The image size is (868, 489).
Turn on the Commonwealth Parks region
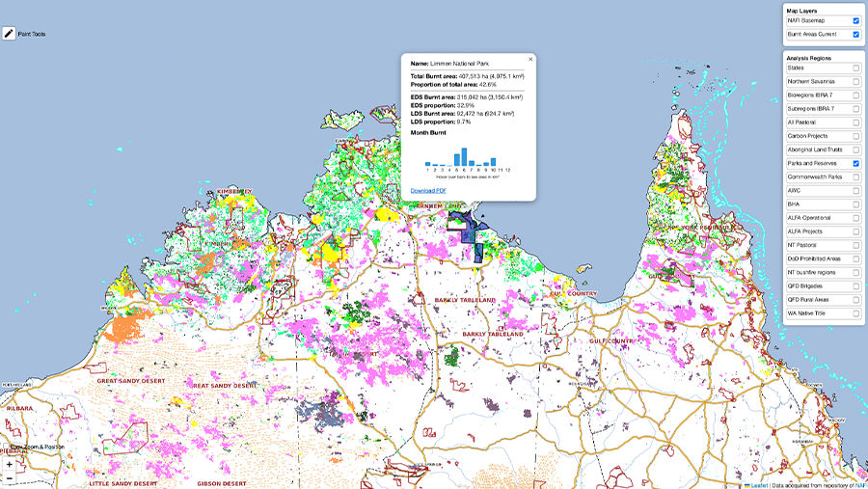pyautogui.click(x=856, y=177)
